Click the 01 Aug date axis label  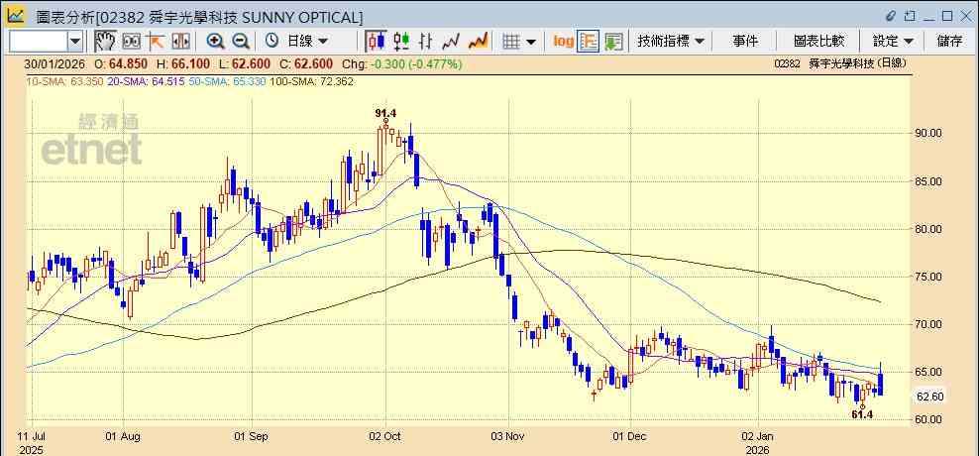[123, 436]
